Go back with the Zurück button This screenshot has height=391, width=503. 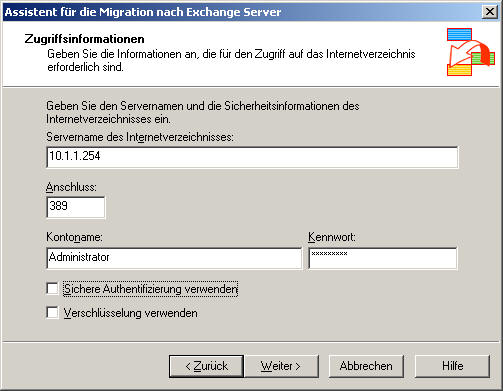206,366
